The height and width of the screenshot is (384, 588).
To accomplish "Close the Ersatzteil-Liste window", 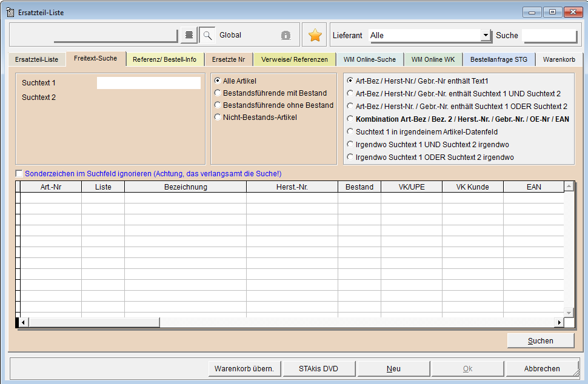I will (x=573, y=12).
